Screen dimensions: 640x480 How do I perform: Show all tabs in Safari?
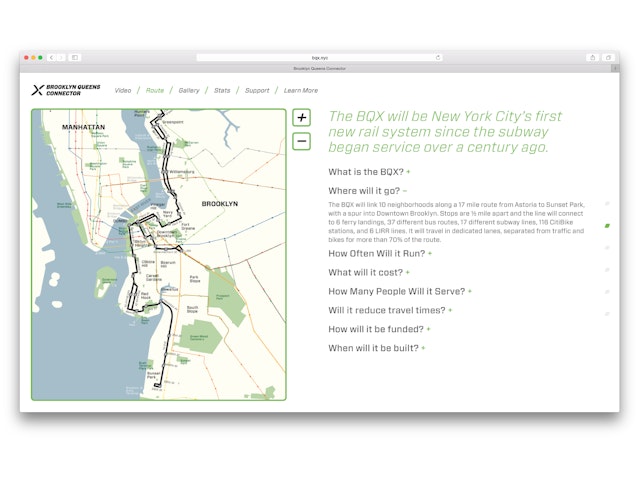[x=608, y=58]
